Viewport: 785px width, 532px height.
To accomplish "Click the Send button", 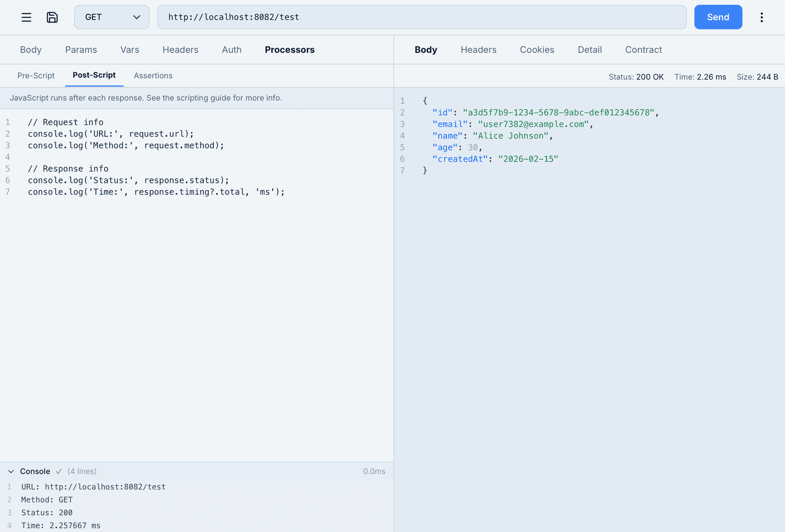I will 718,17.
